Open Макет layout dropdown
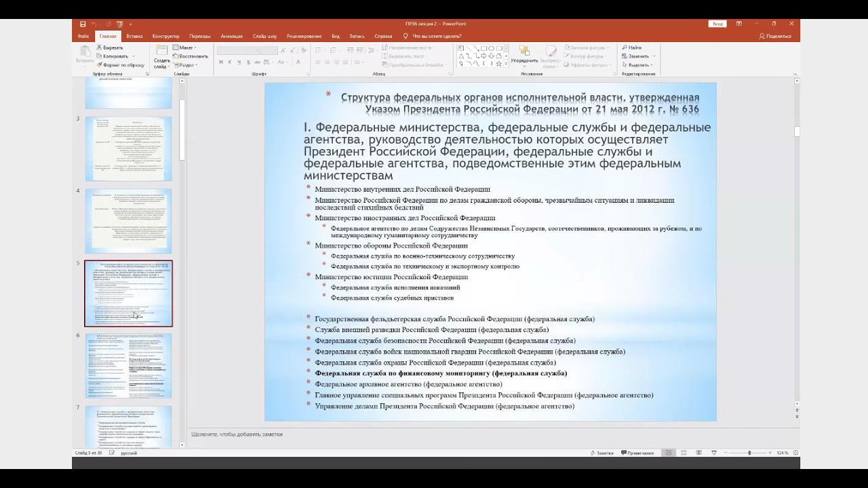Screen dimensions: 868x488 184,47
